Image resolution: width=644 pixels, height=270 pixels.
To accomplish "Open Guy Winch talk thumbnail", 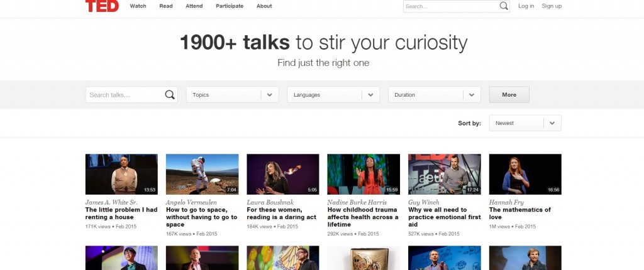I will point(445,175).
